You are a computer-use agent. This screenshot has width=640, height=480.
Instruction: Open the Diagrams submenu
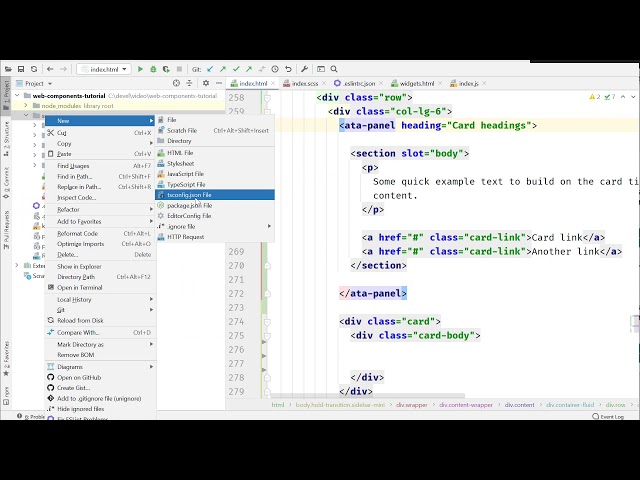click(100, 367)
